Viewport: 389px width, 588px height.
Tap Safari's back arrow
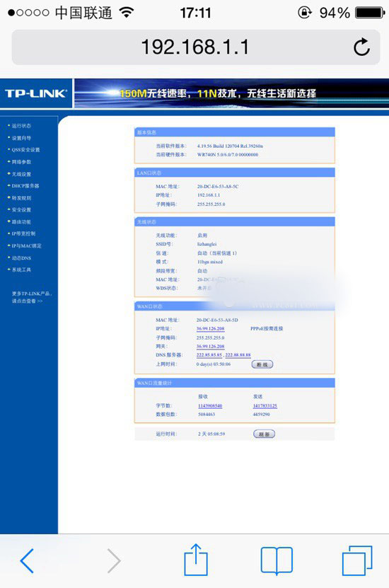[27, 560]
